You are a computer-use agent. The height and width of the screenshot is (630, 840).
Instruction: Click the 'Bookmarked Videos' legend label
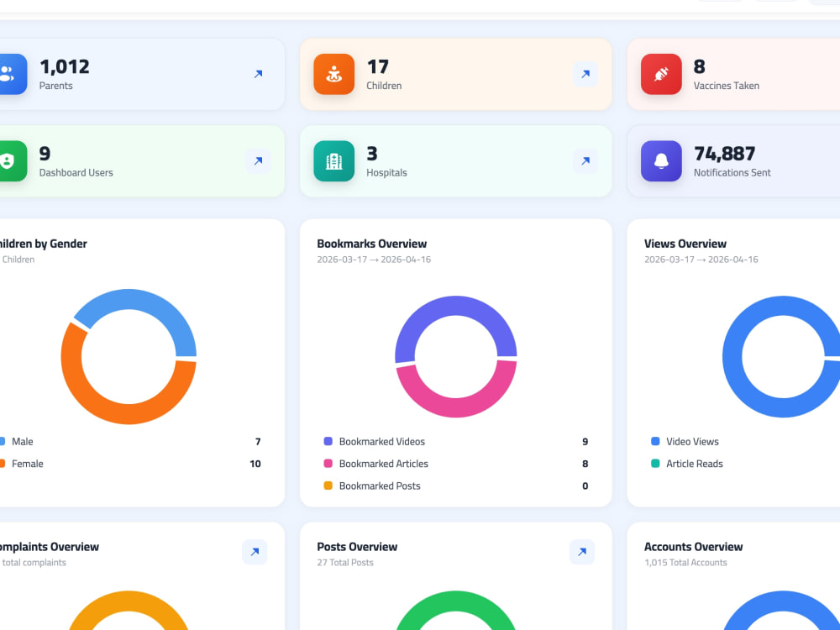tap(382, 442)
